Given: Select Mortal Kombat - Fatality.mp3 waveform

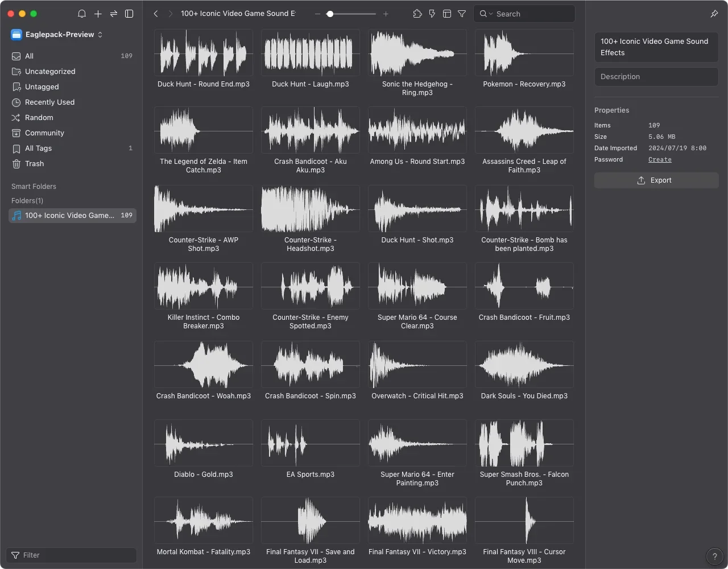Looking at the screenshot, I should [204, 521].
